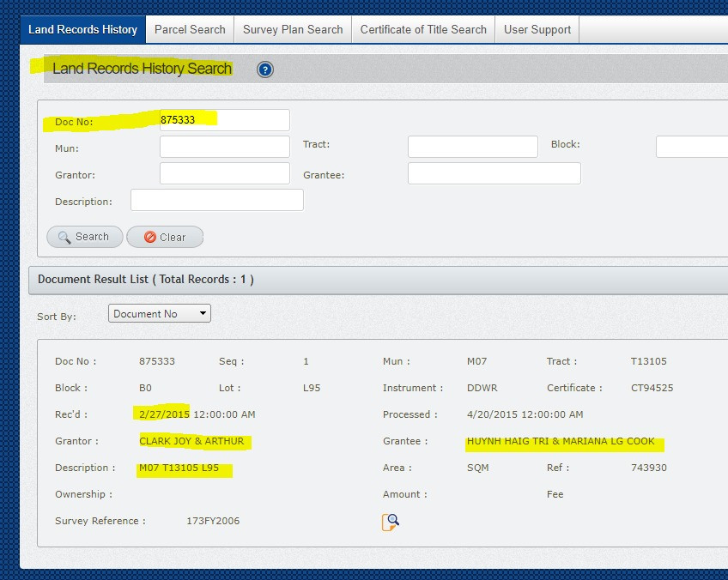Screen dimensions: 728x580
Task: Focus the Doc No input field
Action: (225, 120)
